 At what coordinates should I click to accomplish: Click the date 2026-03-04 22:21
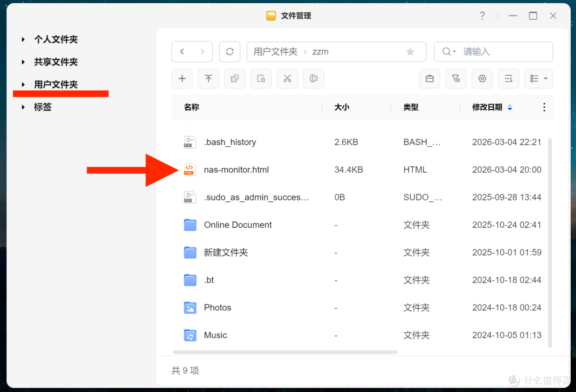click(x=507, y=142)
